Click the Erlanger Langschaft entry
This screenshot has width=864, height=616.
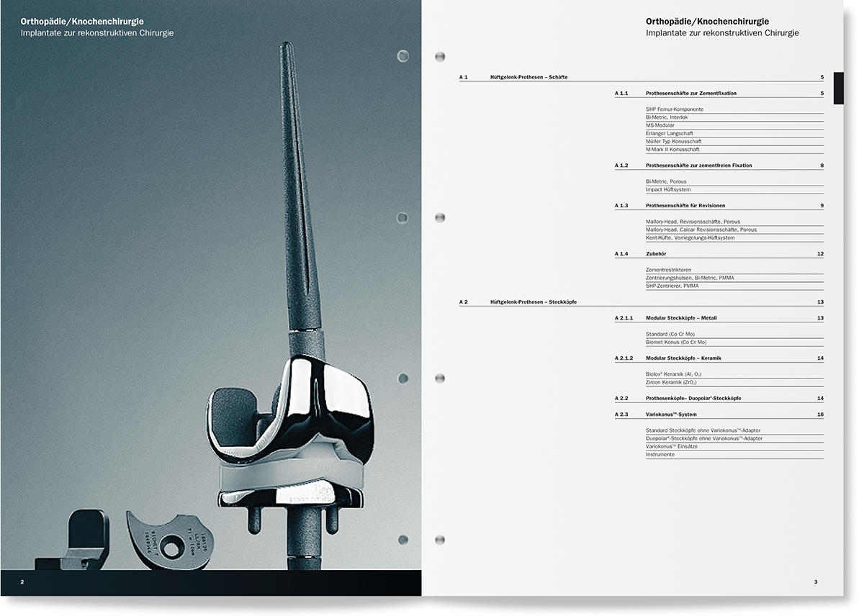tap(670, 134)
